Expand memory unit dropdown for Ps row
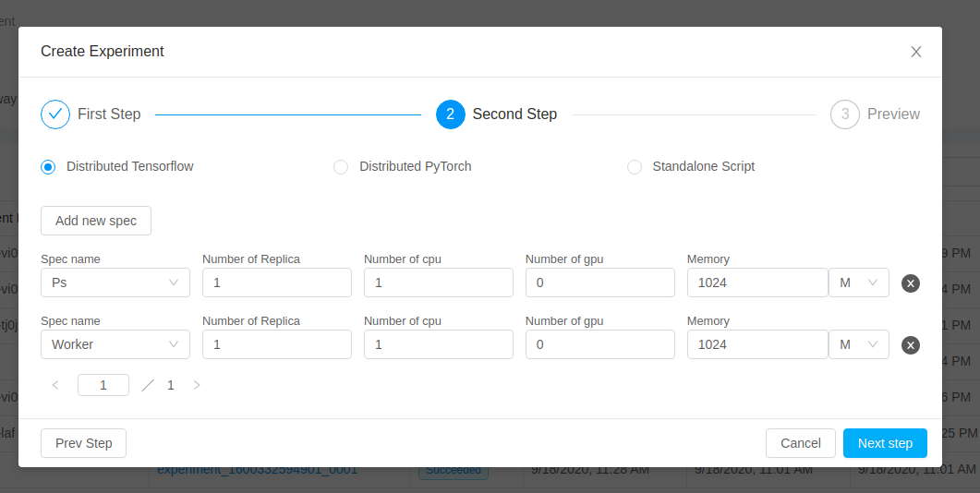This screenshot has height=493, width=980. pyautogui.click(x=858, y=283)
